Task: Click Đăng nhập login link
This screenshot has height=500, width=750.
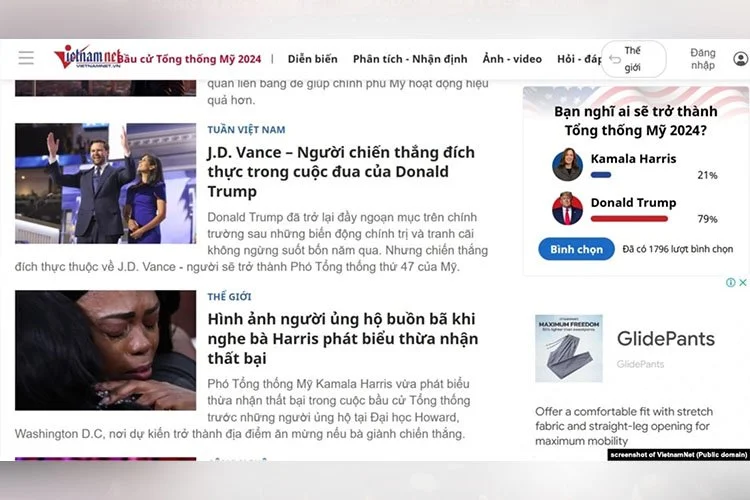Action: [703, 59]
